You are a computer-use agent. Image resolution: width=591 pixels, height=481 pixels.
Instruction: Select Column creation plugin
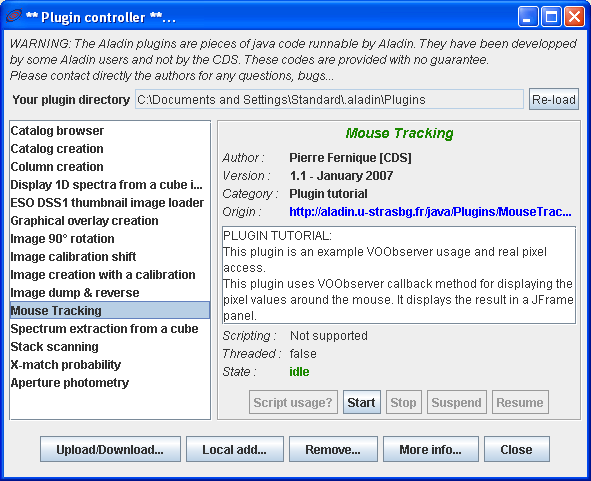coord(110,167)
